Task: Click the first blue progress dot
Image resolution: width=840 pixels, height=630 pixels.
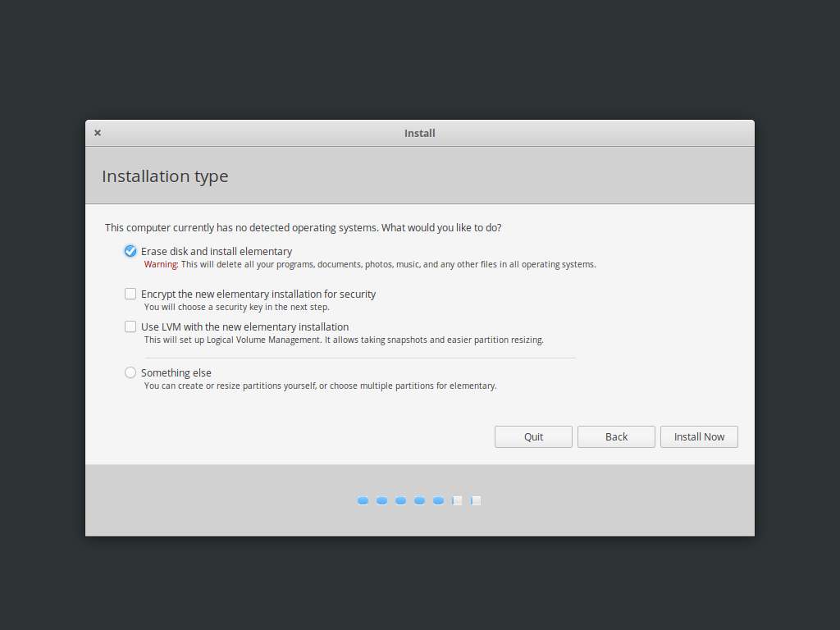Action: point(363,500)
